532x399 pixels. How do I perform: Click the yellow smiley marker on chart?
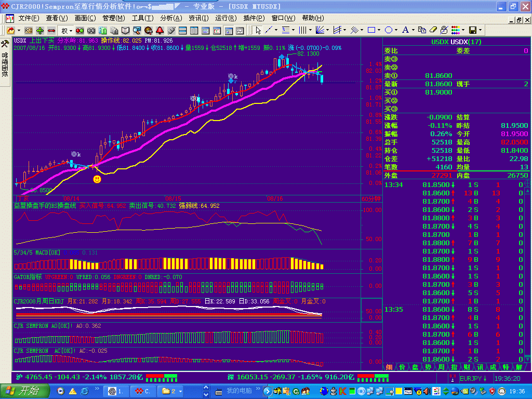[x=97, y=179]
